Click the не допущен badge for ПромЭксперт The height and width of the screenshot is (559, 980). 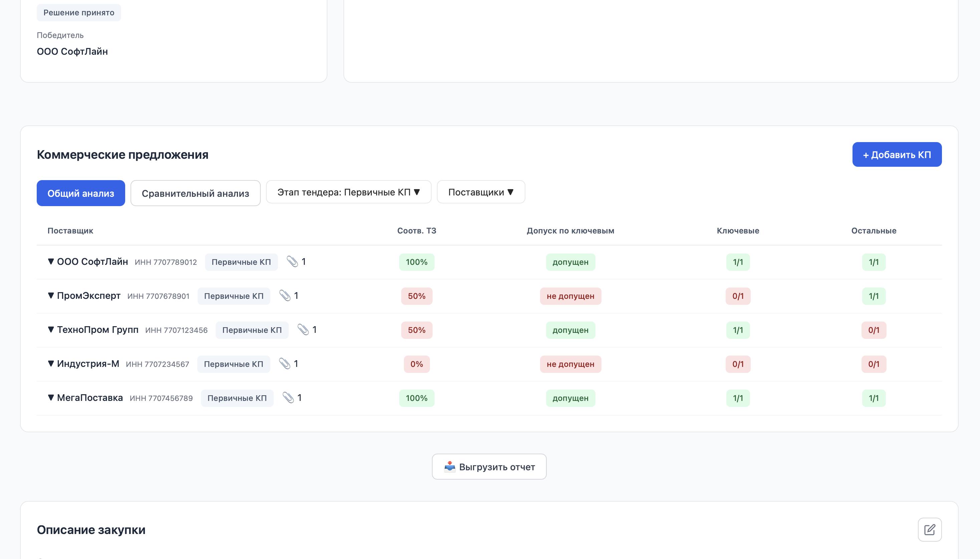[570, 296]
